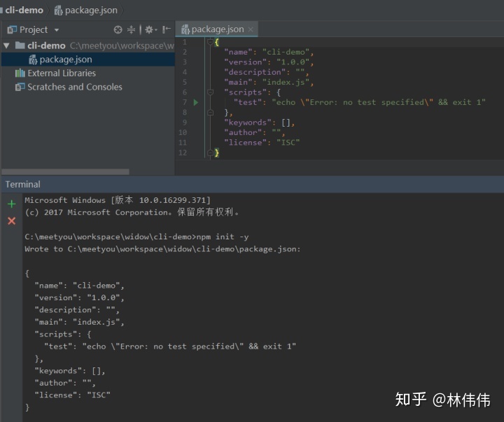This screenshot has height=422, width=504.
Task: Click the Terminal panel title
Action: pos(23,184)
